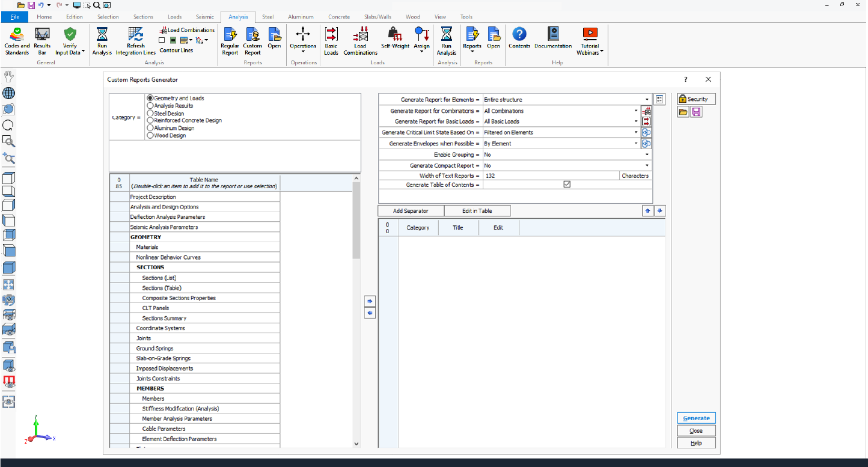Open the Basic Loads editor

(x=331, y=37)
